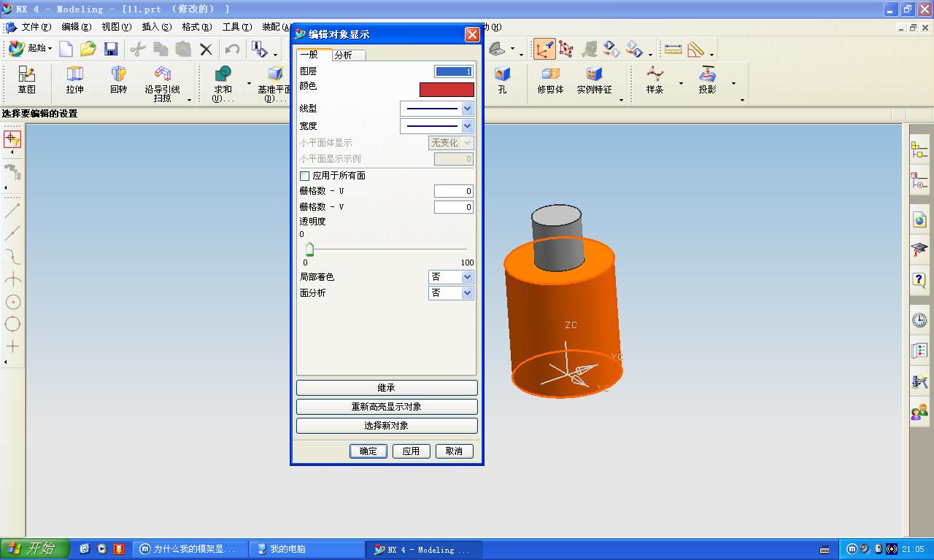Expand the 线型 line font dropdown
Screen dimensions: 934x560
click(467, 109)
